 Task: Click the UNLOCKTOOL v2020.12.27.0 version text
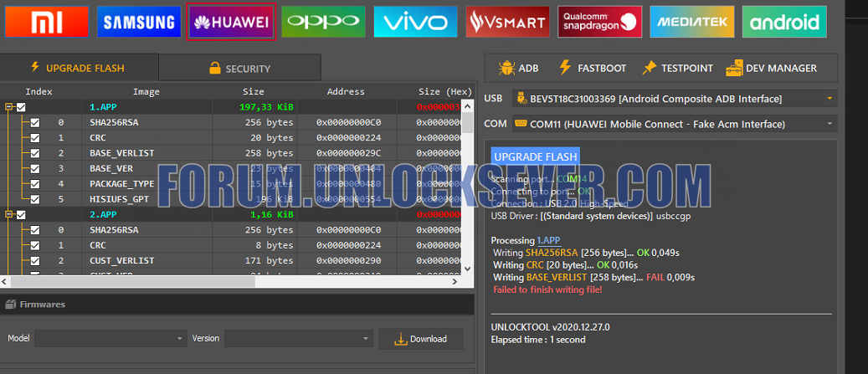(550, 327)
